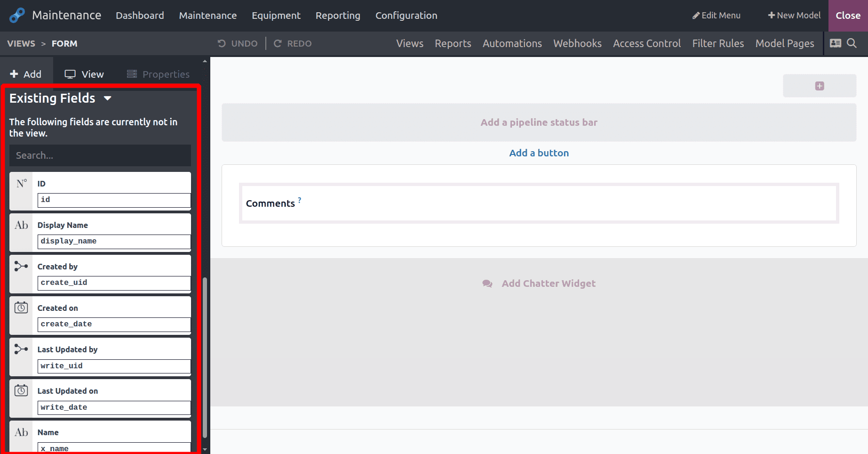The height and width of the screenshot is (454, 868).
Task: Click the id technical name box
Action: [114, 200]
